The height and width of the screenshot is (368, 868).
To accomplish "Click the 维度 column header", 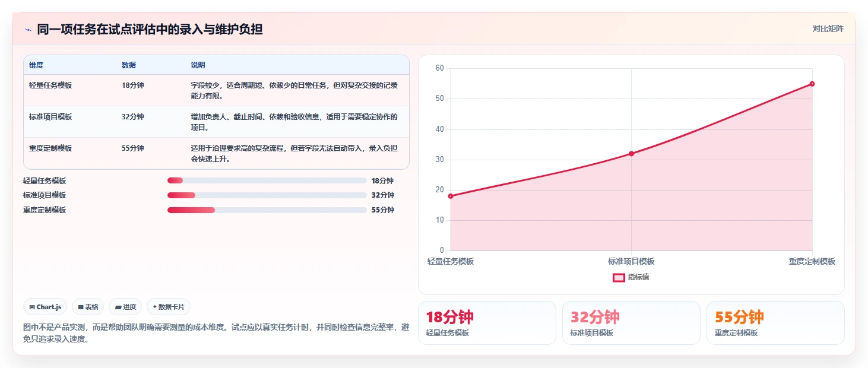I will 36,65.
